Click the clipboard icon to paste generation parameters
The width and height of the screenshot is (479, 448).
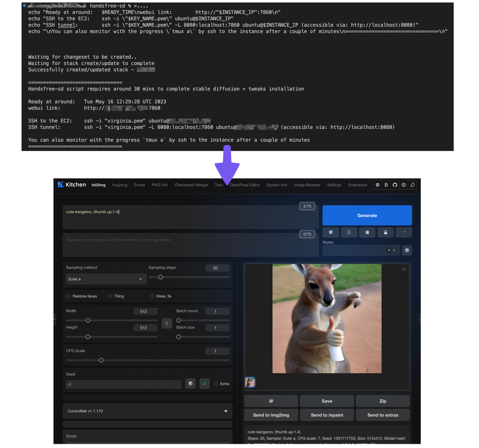pyautogui.click(x=367, y=232)
